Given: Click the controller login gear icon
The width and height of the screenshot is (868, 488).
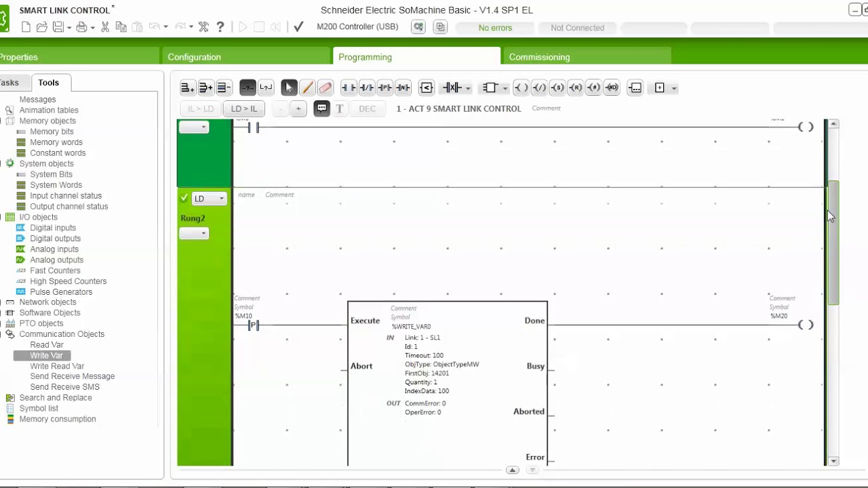Looking at the screenshot, I should click(418, 27).
